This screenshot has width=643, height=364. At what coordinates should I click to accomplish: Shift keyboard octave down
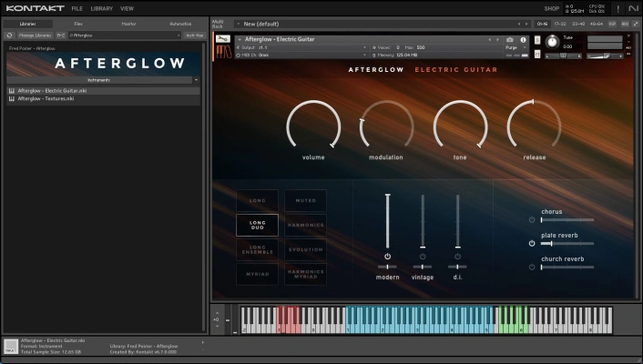(217, 327)
